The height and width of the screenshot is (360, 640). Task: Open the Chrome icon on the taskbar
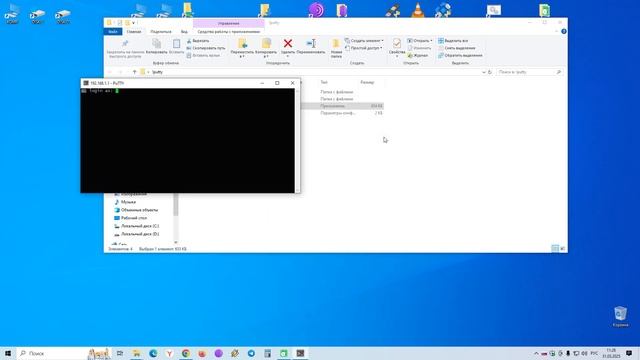click(x=186, y=353)
